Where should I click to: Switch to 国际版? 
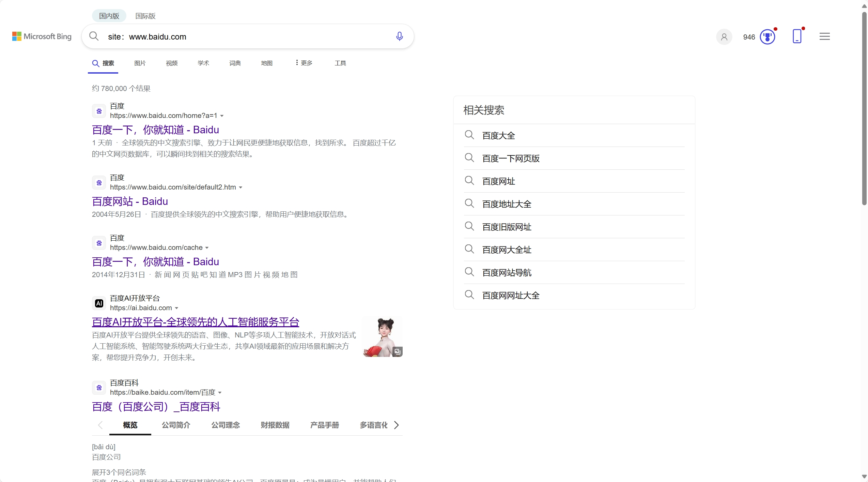tap(145, 16)
